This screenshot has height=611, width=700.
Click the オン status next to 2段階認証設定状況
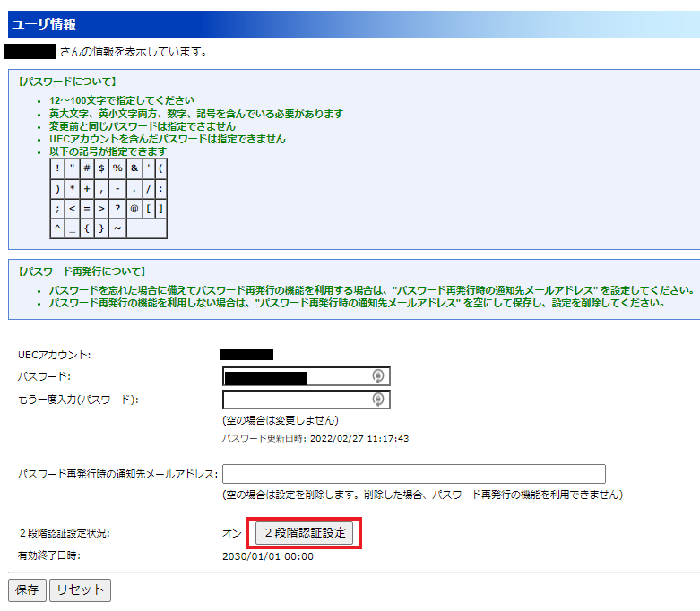(231, 533)
